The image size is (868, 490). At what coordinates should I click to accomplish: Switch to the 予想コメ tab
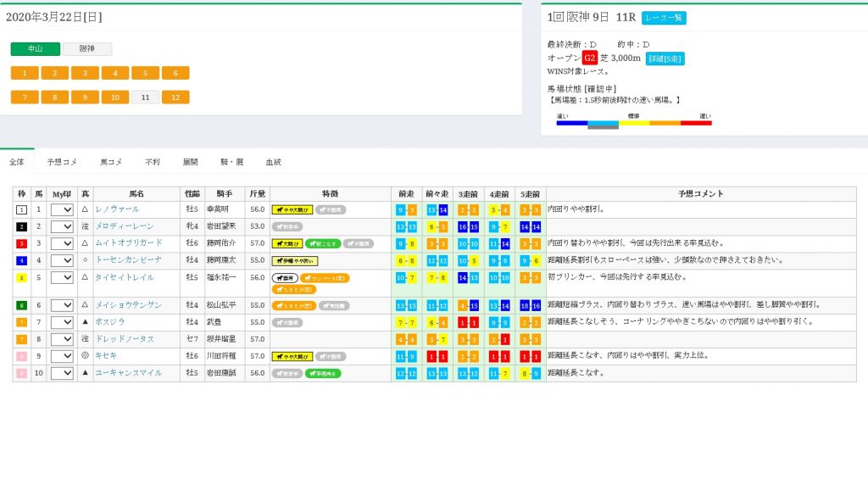click(62, 161)
